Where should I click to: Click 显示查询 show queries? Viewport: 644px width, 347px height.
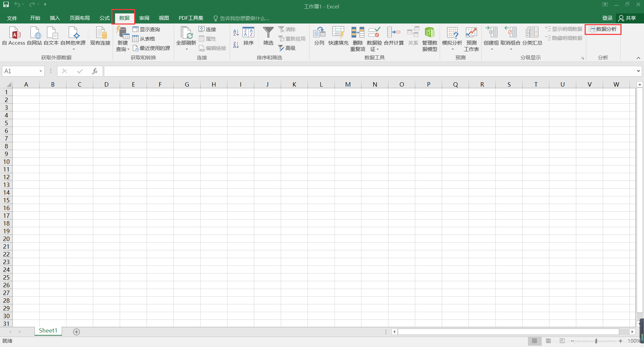click(x=146, y=29)
